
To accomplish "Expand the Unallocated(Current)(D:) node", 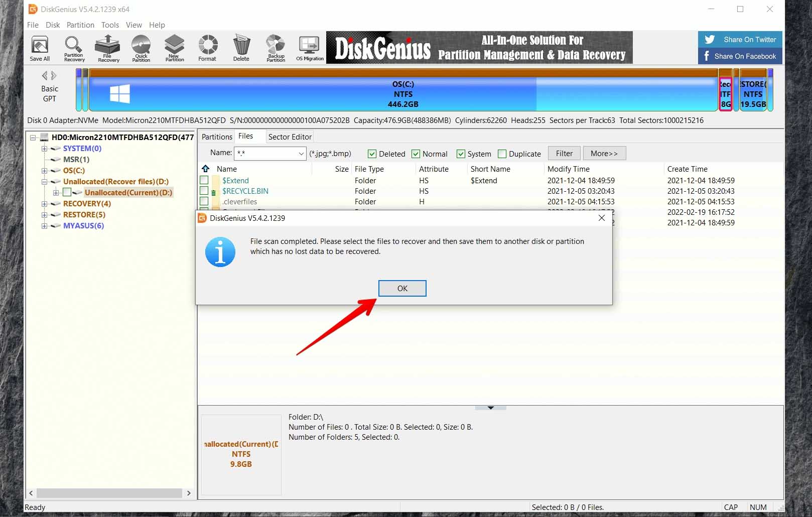I will point(56,192).
